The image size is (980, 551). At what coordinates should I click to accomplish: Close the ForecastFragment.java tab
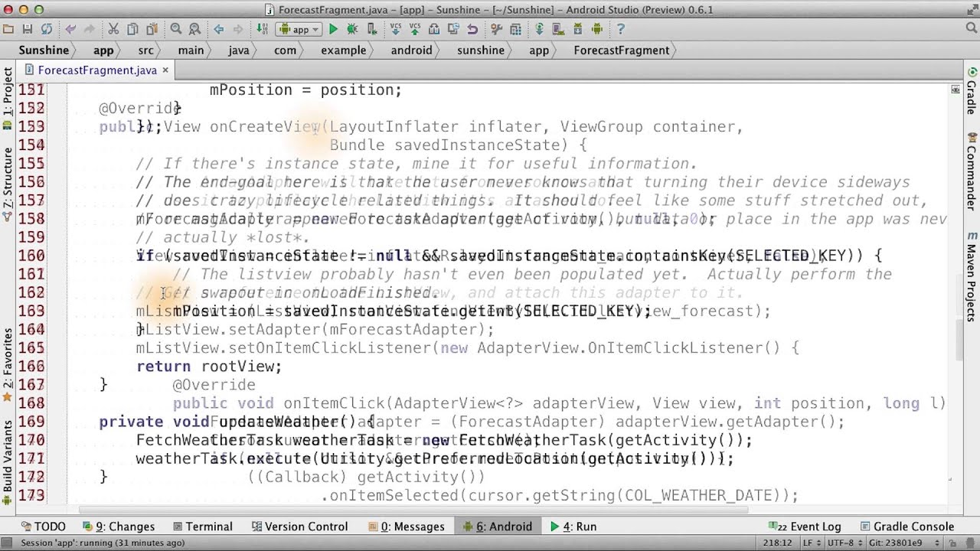coord(165,70)
